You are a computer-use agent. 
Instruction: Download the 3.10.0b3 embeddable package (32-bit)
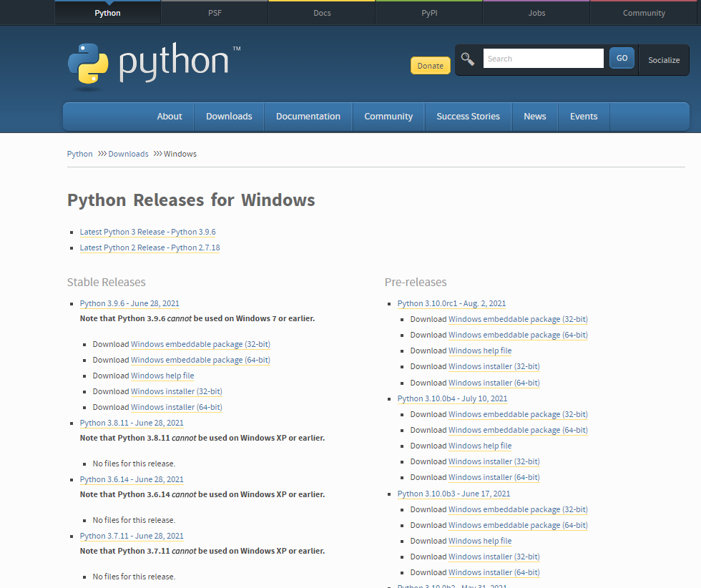[518, 509]
